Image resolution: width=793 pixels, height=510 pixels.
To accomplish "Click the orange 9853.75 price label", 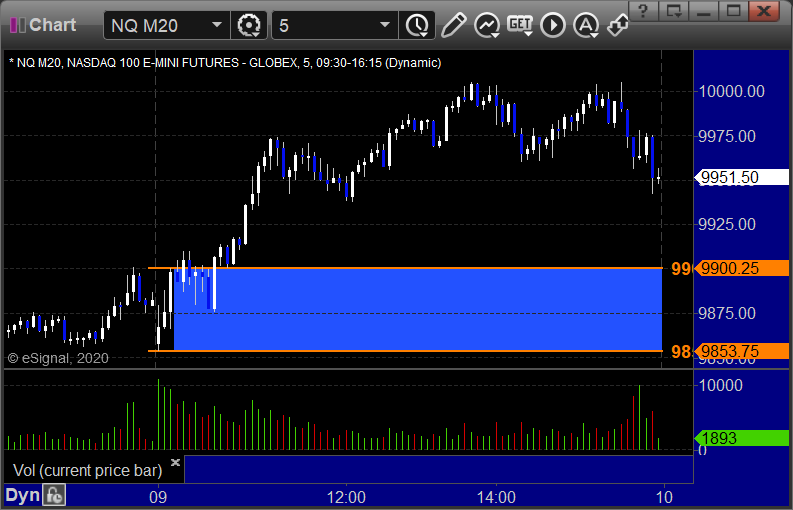I will pos(741,351).
